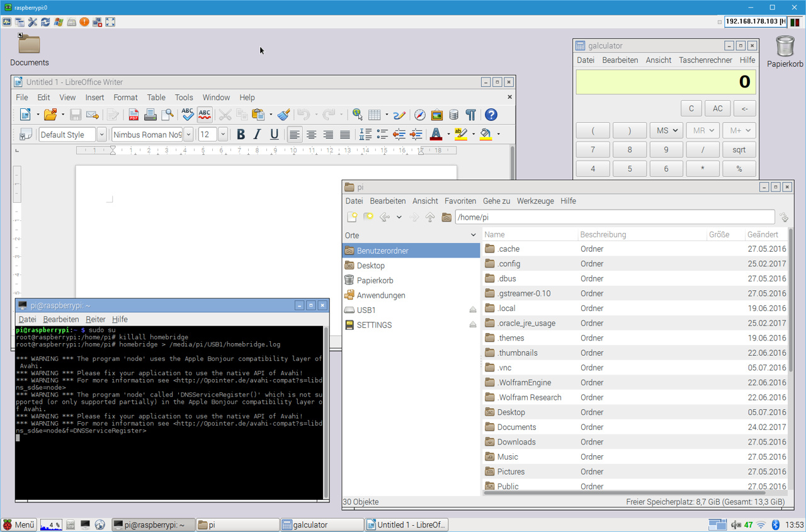Toggle Italic formatting in Writer
The image size is (806, 532).
257,134
